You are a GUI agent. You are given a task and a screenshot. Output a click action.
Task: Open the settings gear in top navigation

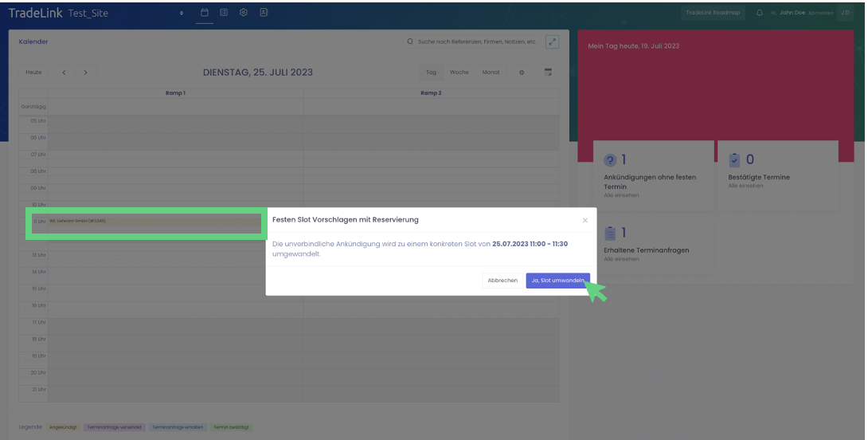click(x=244, y=13)
